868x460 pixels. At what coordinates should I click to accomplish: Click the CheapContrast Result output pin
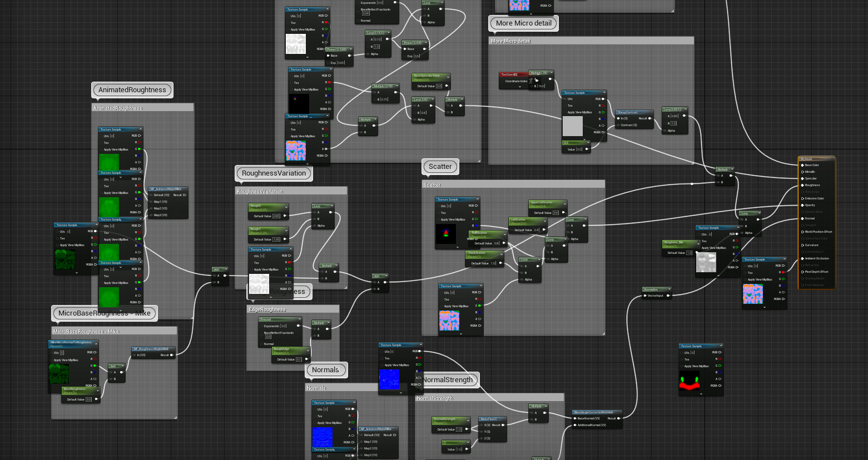tap(650, 118)
